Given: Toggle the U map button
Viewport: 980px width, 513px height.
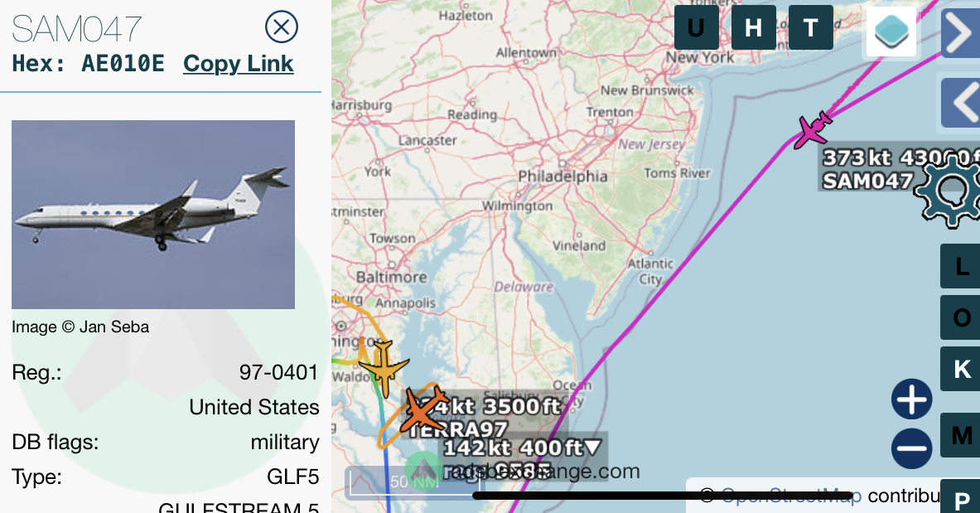Looking at the screenshot, I should click(696, 27).
